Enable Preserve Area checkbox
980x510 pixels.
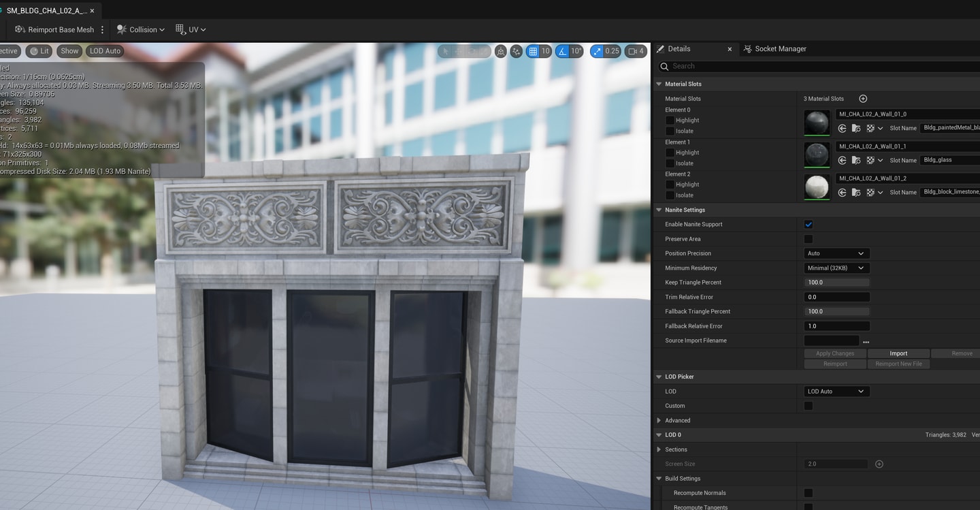click(x=808, y=239)
